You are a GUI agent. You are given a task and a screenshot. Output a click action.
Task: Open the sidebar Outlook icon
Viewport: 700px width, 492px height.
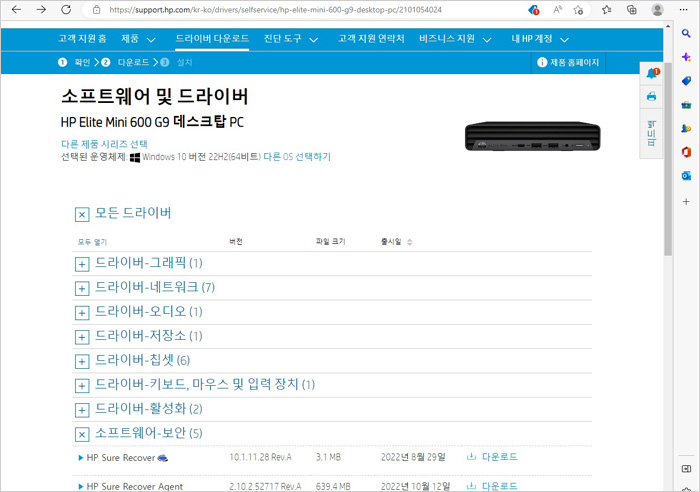686,176
